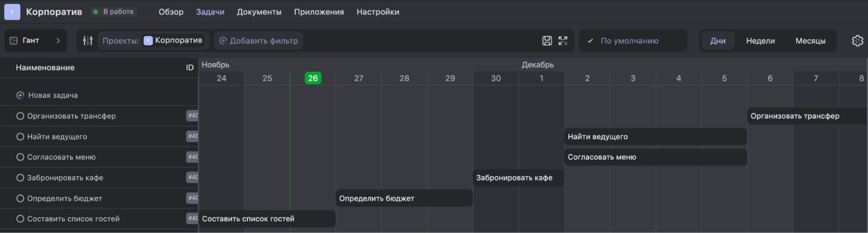Check off Составить список гостей task

coord(20,219)
